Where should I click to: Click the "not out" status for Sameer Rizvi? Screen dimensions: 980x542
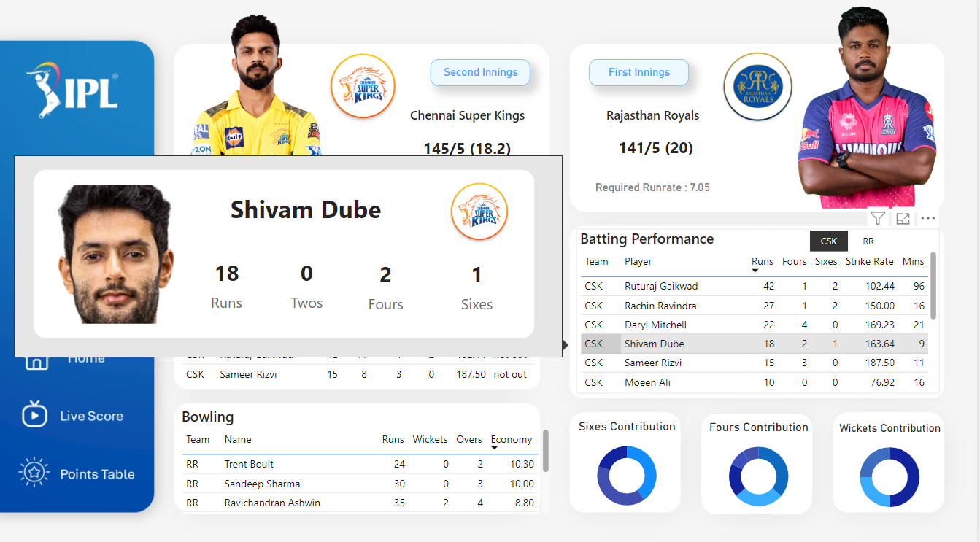click(510, 374)
